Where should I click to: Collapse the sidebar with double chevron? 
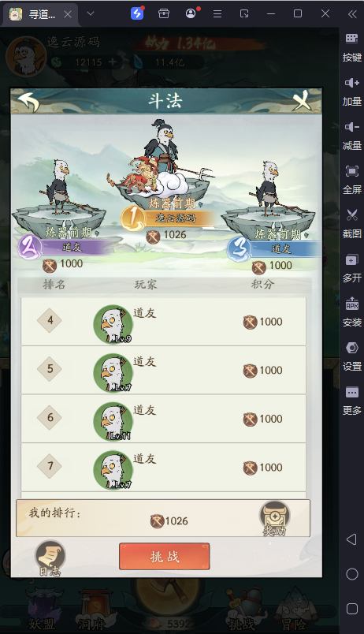coord(352,14)
